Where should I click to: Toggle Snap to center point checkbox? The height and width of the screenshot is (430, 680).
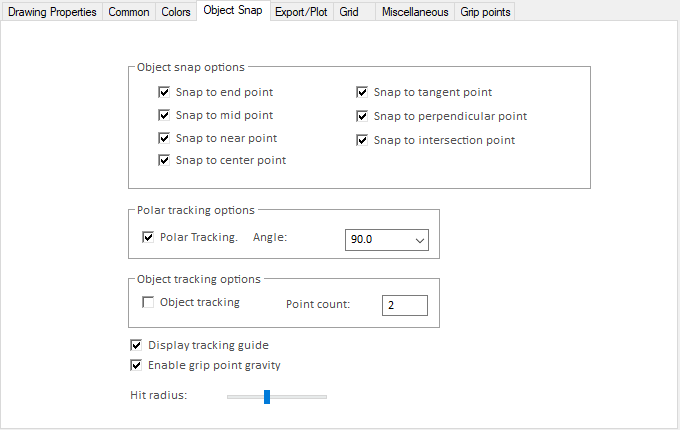(x=164, y=160)
